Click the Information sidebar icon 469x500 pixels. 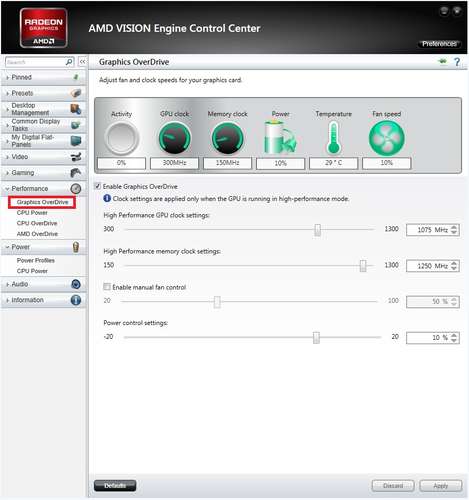(x=76, y=300)
